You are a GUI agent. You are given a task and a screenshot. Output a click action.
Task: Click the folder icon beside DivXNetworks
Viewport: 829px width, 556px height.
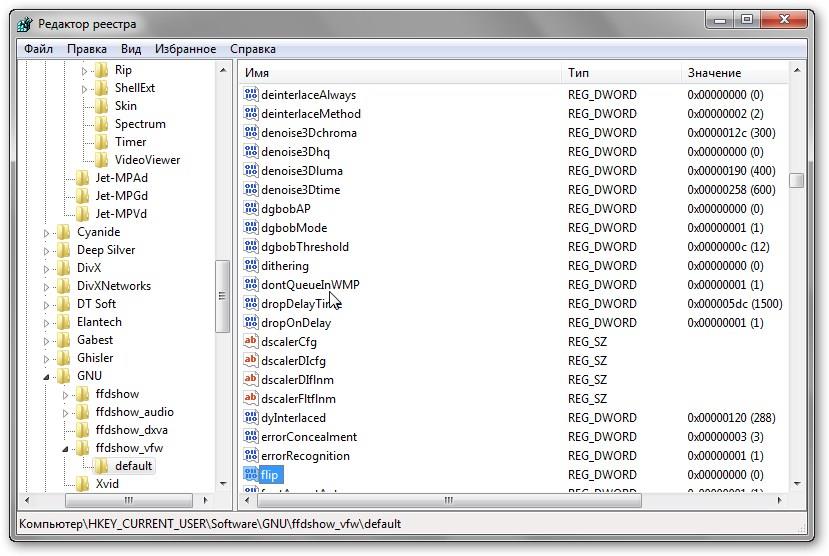[x=64, y=286]
